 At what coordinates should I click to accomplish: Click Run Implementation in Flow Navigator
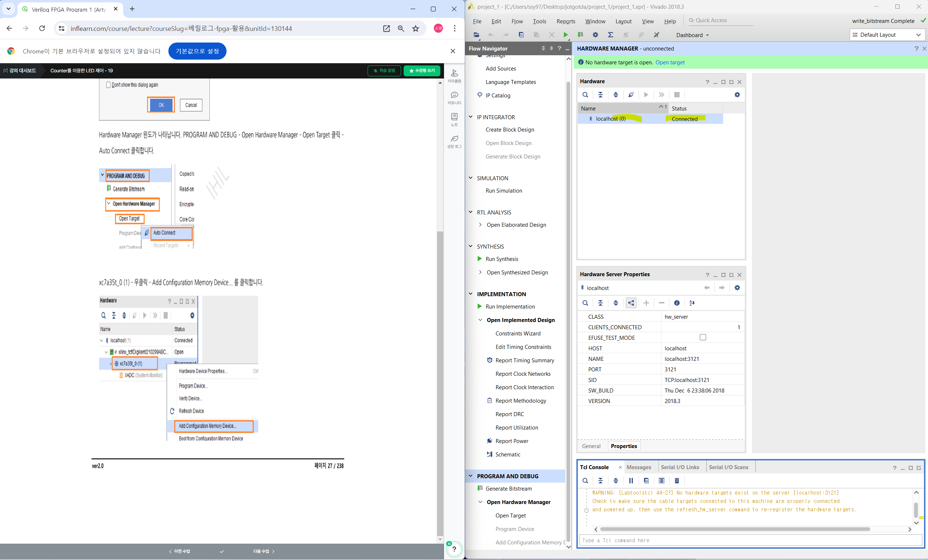(510, 307)
